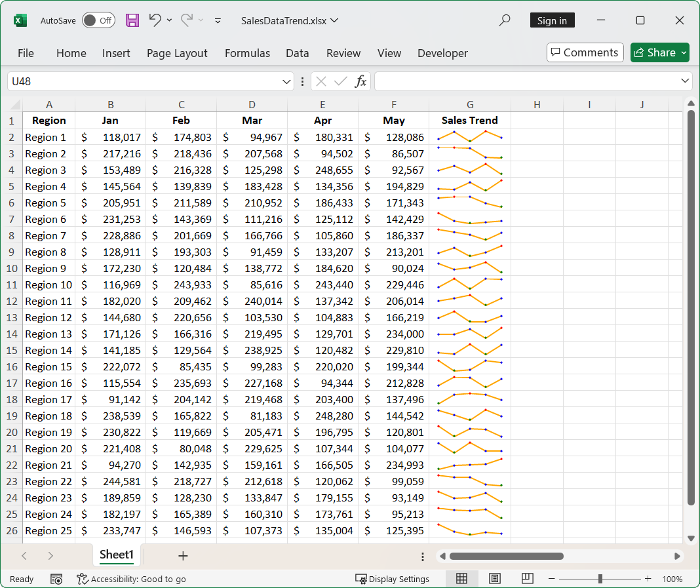Switch to Page Layout view icon
700x588 pixels.
[x=495, y=579]
